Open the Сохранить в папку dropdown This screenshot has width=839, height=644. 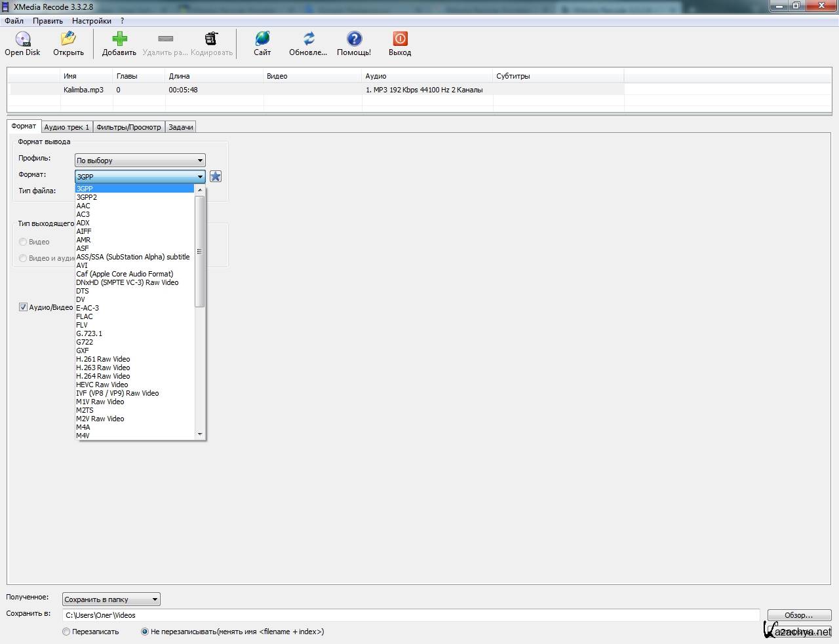coord(111,599)
